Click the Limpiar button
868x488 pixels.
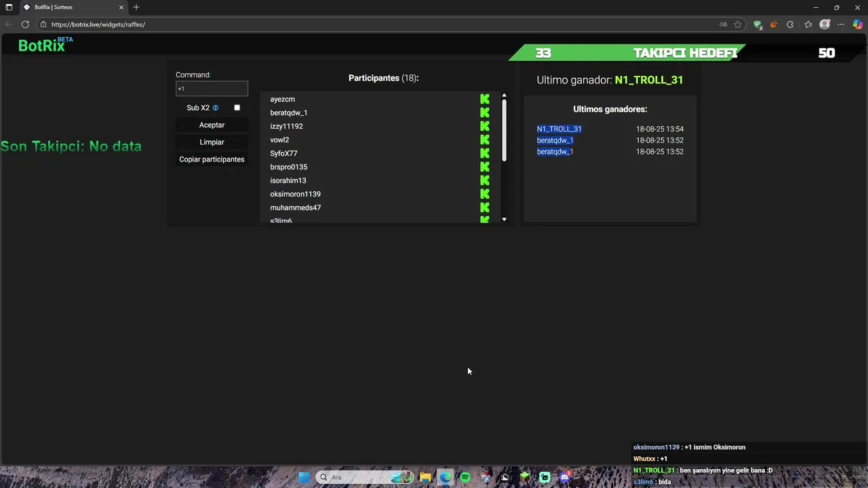coord(212,142)
